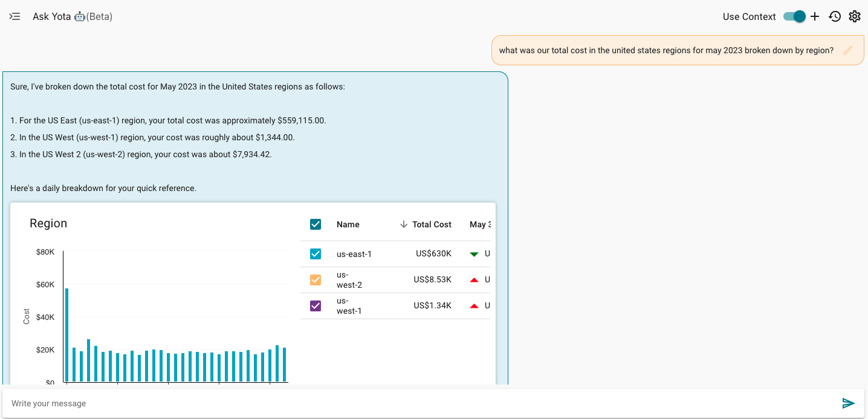Uncheck the us-west-2 orange checkbox
This screenshot has height=419, width=868.
click(316, 280)
